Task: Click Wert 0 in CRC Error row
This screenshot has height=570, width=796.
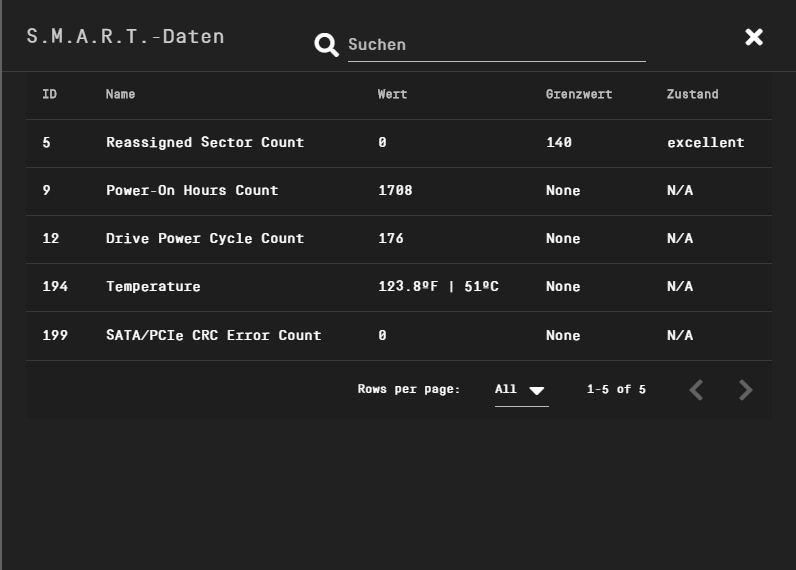Action: [x=382, y=336]
